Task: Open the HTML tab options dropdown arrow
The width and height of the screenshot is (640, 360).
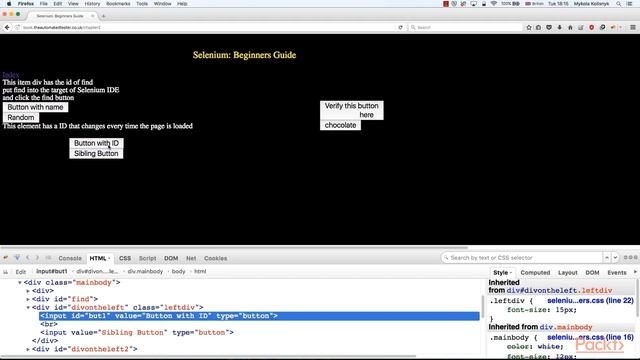Action: 109,258
